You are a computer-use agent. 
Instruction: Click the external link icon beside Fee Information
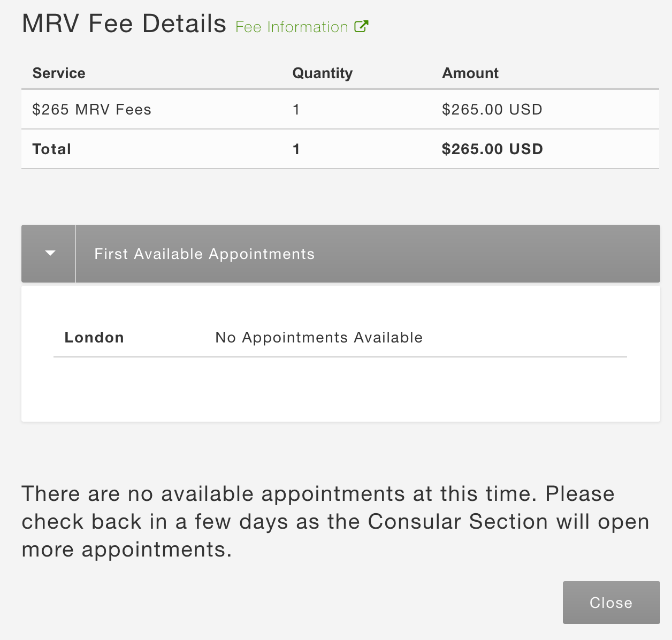pyautogui.click(x=362, y=26)
